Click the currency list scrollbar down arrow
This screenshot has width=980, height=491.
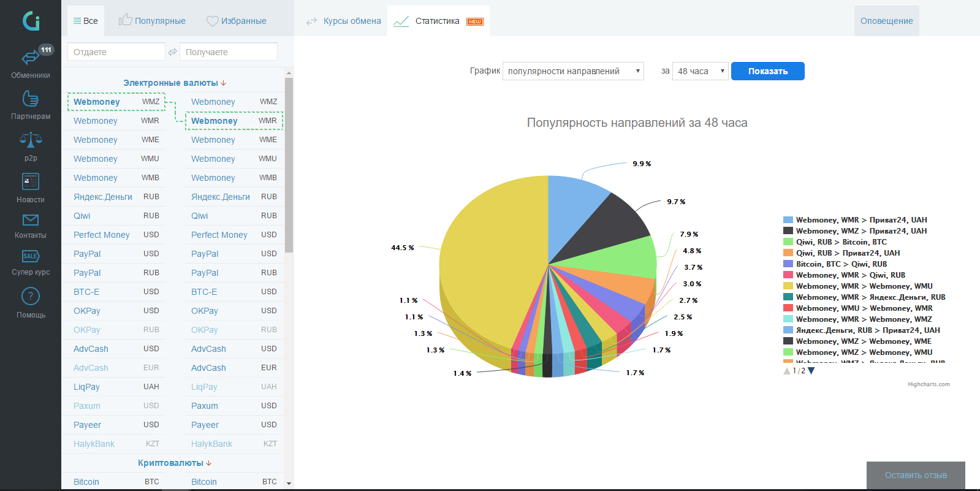(x=289, y=484)
